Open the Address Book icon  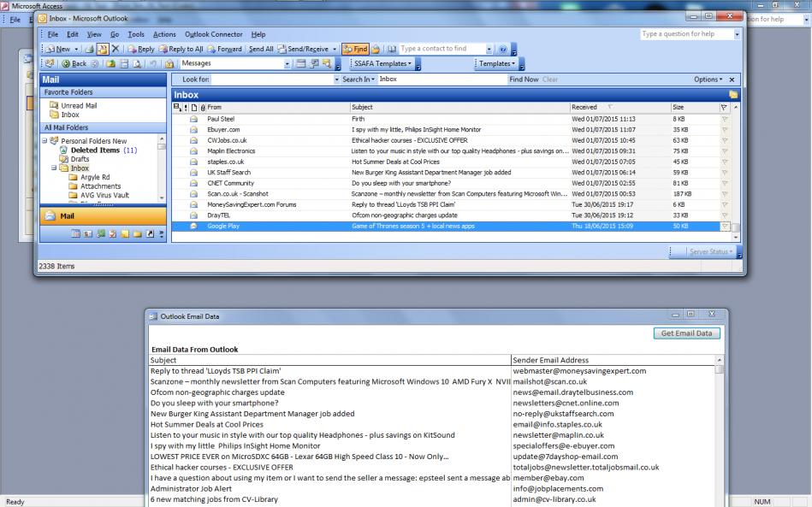point(391,50)
